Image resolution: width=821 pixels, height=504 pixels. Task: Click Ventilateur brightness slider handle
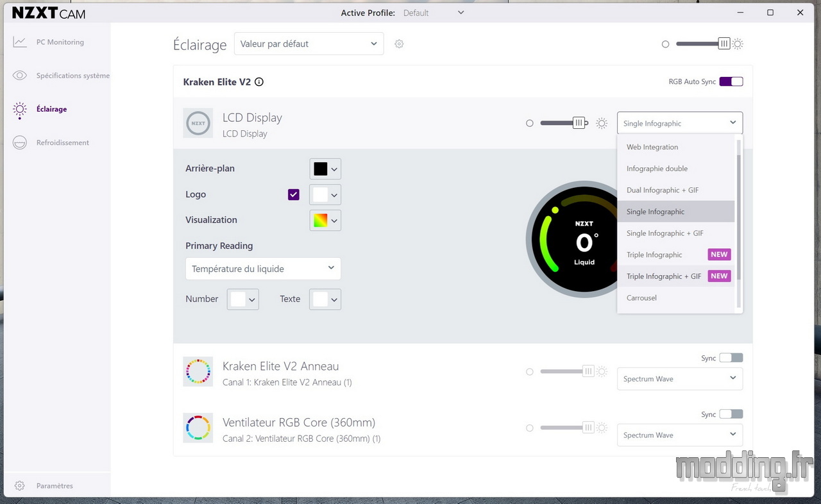(x=588, y=428)
